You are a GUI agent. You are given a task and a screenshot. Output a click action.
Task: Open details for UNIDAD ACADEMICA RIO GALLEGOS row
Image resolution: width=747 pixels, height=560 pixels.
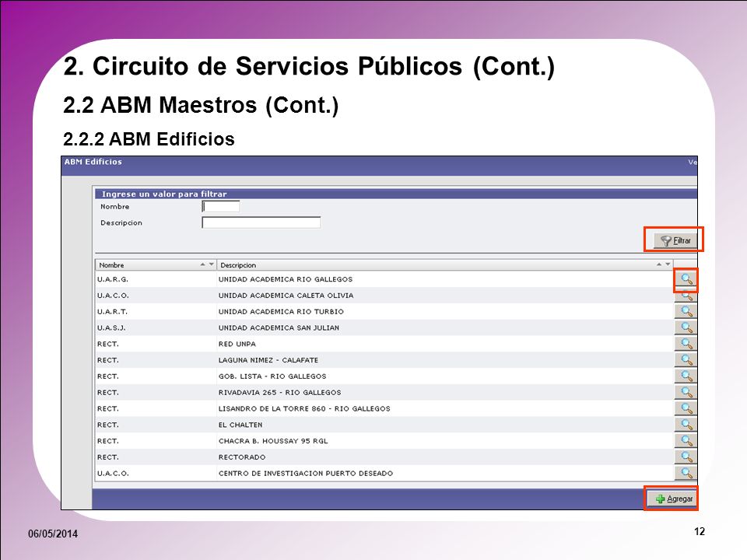tap(686, 279)
